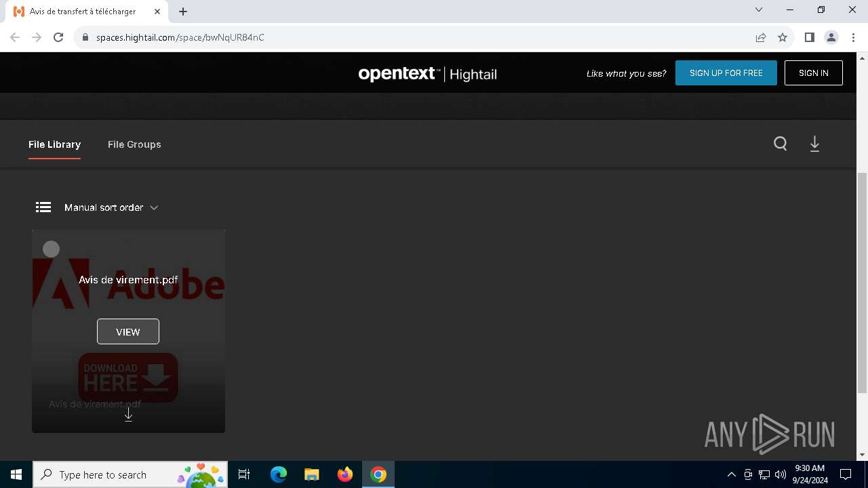Open network status tray icon
Screen dimensions: 868x488
764,474
